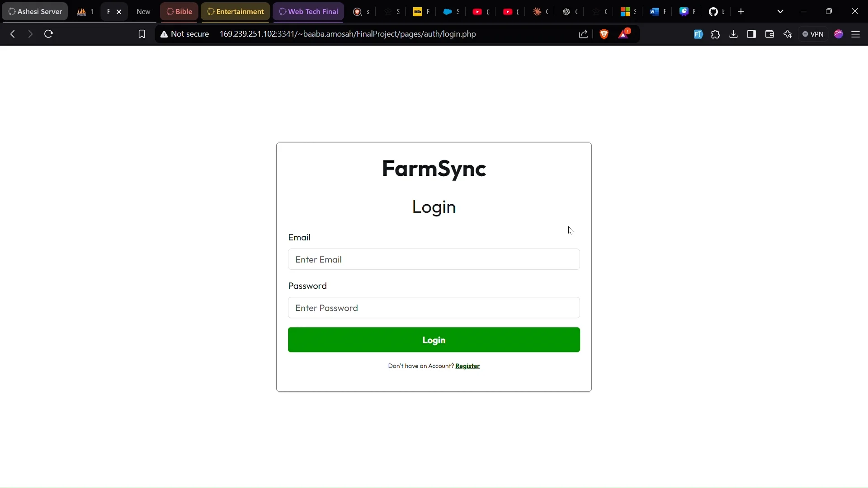Toggle the browser sidebar panel icon
This screenshot has height=488, width=868.
coord(751,34)
